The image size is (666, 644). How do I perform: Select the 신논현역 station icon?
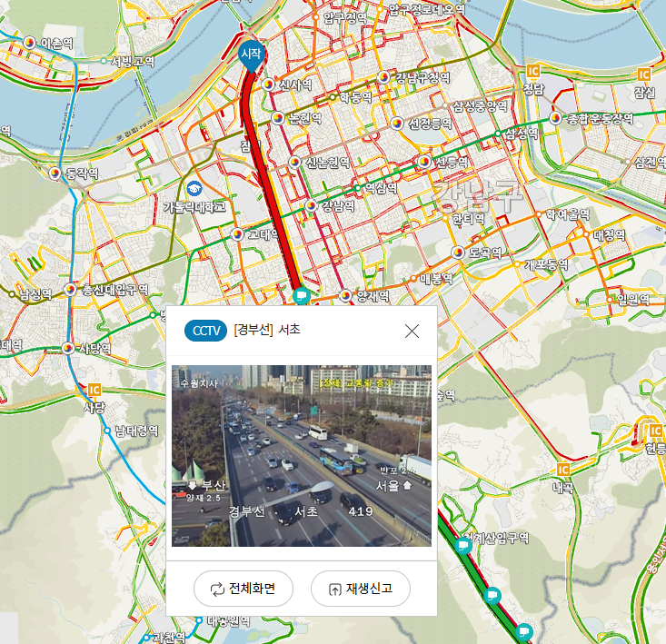294,163
